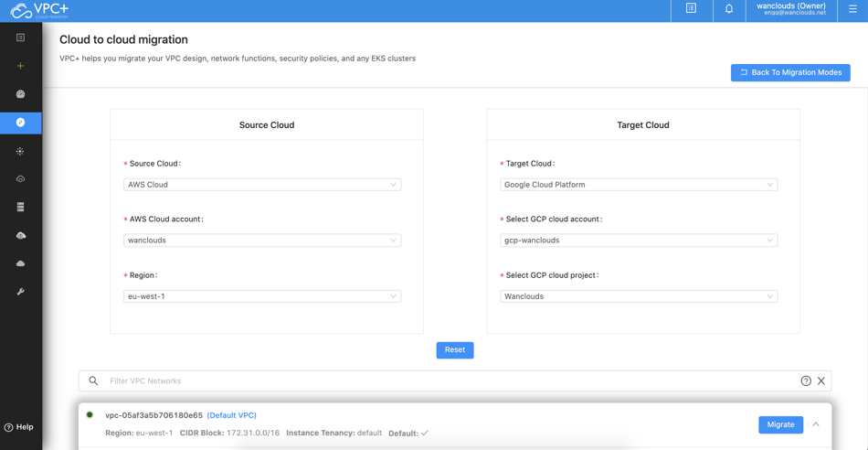Click the Instance Tenancy: default text
868x450 pixels.
[x=333, y=433]
